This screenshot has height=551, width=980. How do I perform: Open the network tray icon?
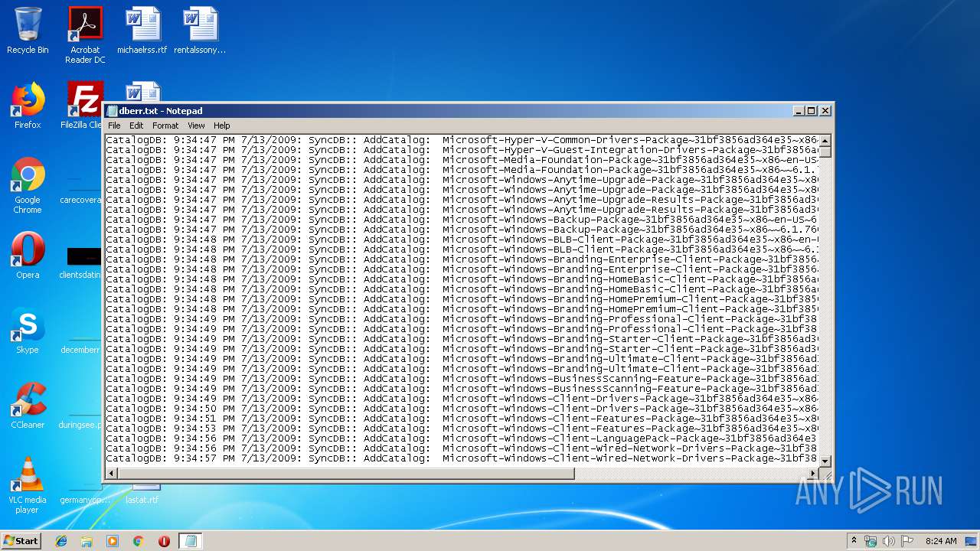(x=871, y=541)
